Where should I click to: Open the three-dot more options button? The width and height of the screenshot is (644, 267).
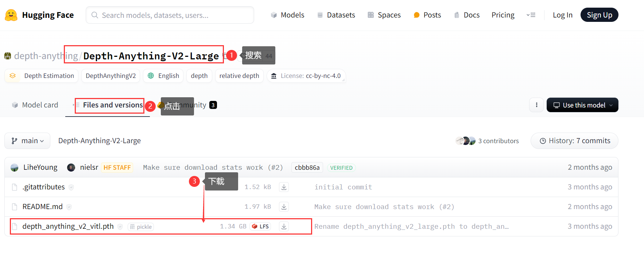point(536,105)
